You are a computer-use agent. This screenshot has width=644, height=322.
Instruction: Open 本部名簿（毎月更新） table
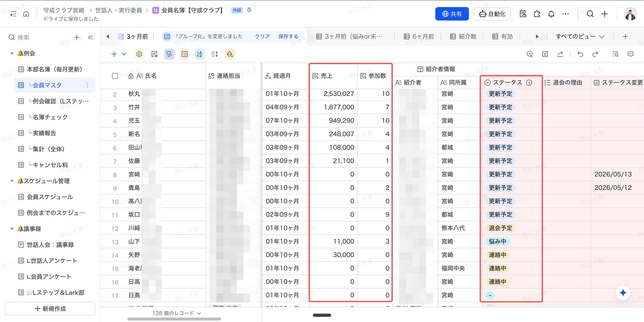(54, 69)
